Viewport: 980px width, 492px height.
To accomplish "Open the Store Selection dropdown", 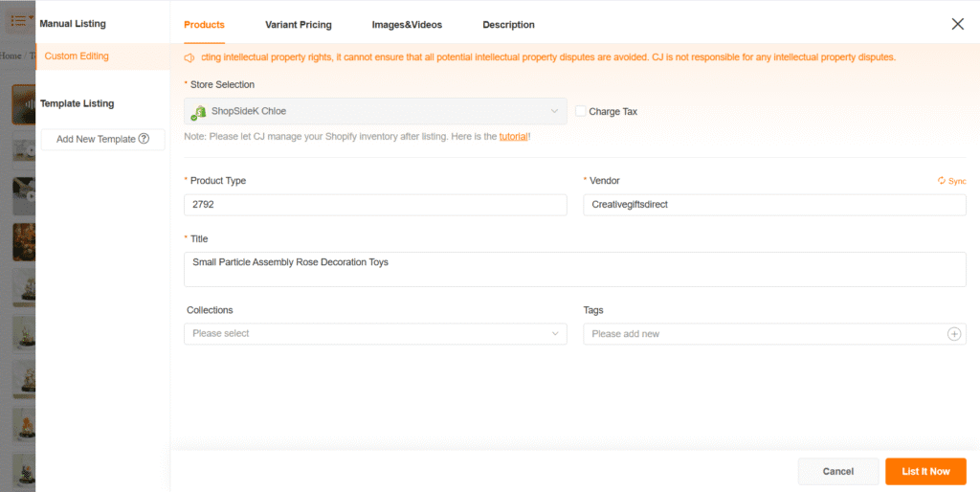I will (375, 112).
